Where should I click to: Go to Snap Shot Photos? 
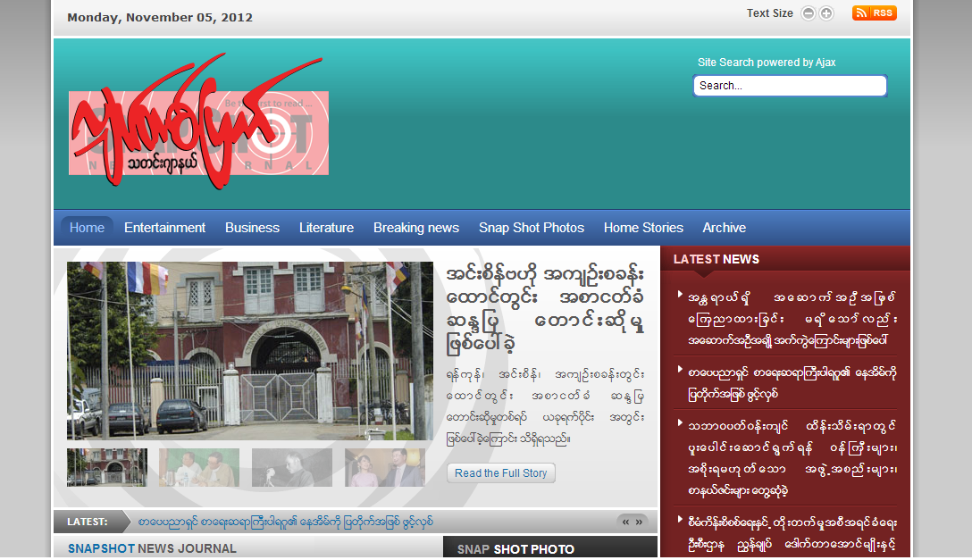(532, 228)
